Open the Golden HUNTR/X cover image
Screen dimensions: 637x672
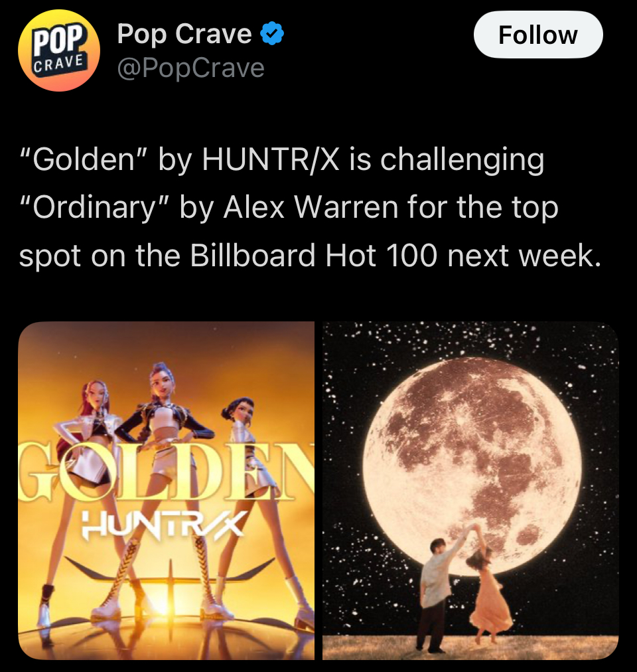coord(166,490)
